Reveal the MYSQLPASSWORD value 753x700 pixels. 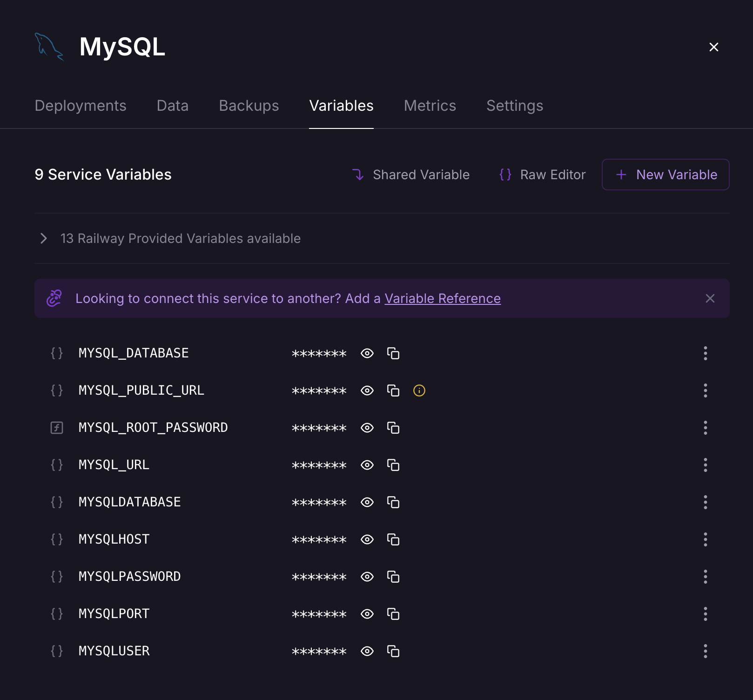tap(367, 577)
